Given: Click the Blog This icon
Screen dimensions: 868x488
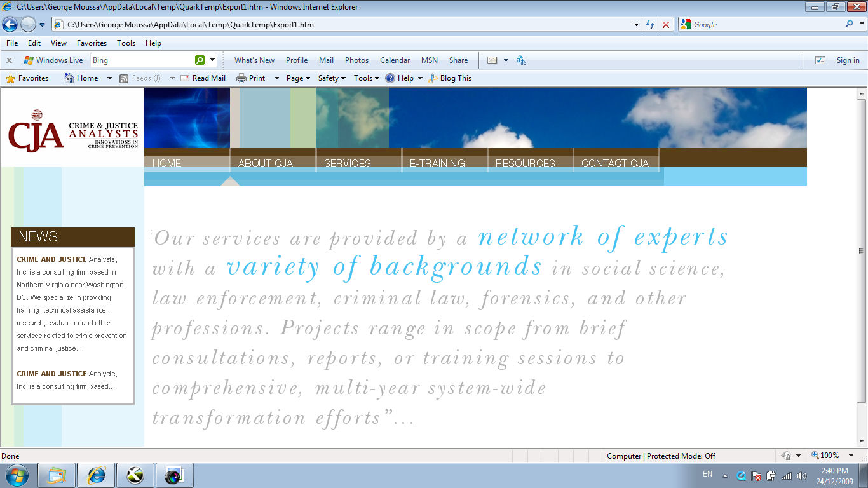Looking at the screenshot, I should click(x=432, y=78).
